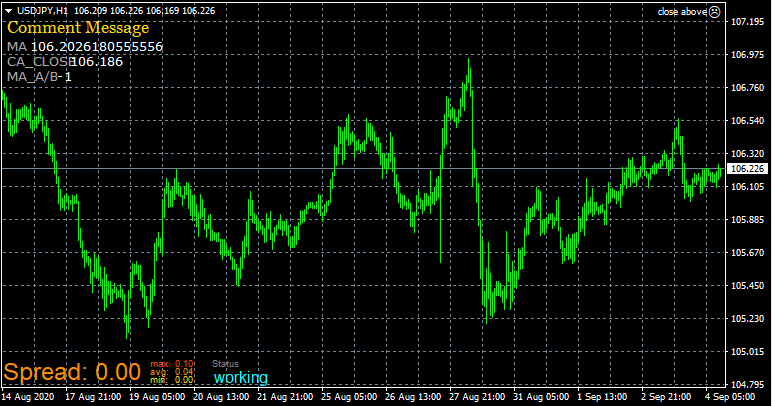Click the gray 'Status' label
The width and height of the screenshot is (772, 406).
click(225, 364)
